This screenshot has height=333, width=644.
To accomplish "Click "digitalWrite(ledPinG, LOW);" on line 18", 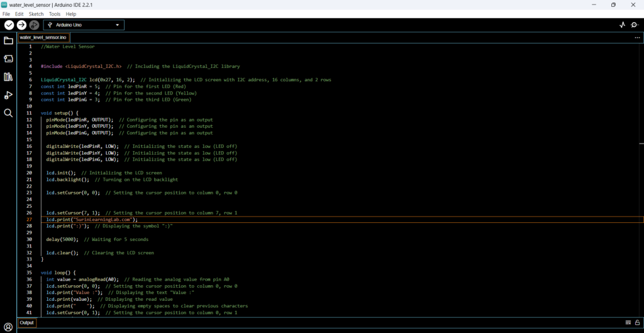I will click(x=82, y=159).
